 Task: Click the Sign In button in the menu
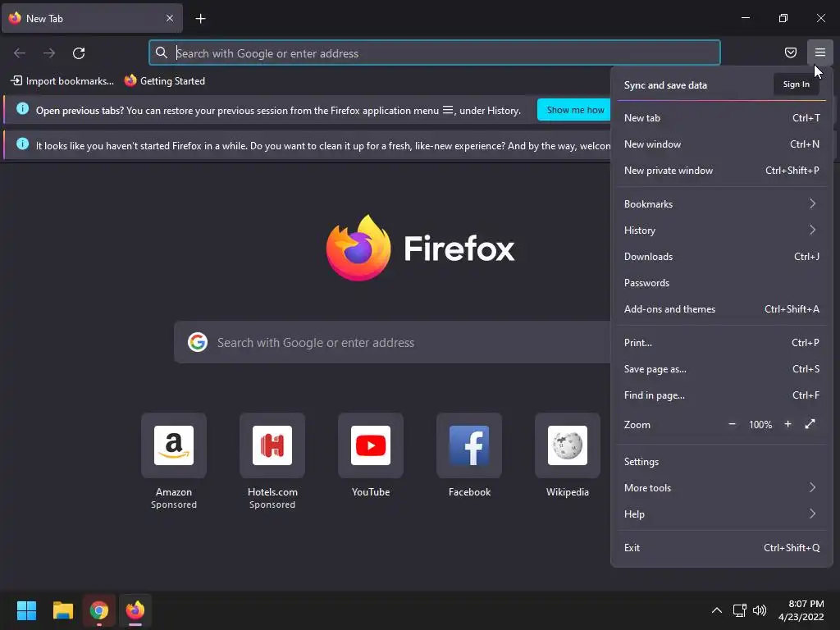796,84
